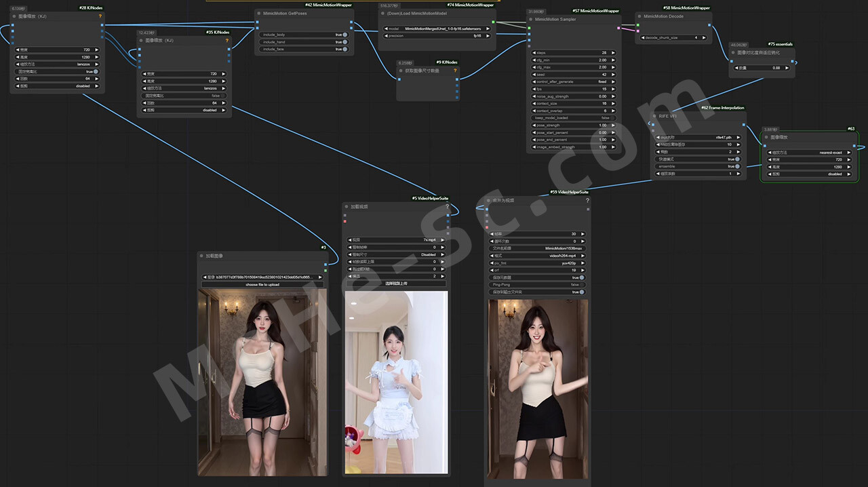The height and width of the screenshot is (487, 868).
Task: Collapse the MimicMotion GetPoses node via its title dot
Action: [x=258, y=13]
